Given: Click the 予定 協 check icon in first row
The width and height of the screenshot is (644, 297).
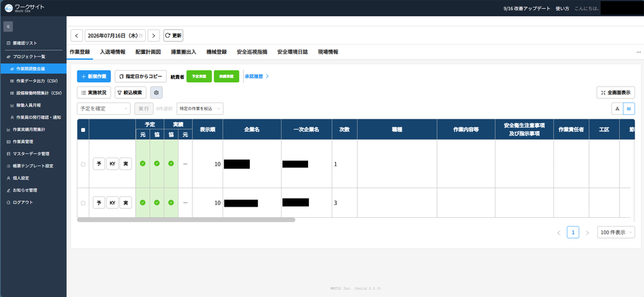Looking at the screenshot, I should click(157, 164).
